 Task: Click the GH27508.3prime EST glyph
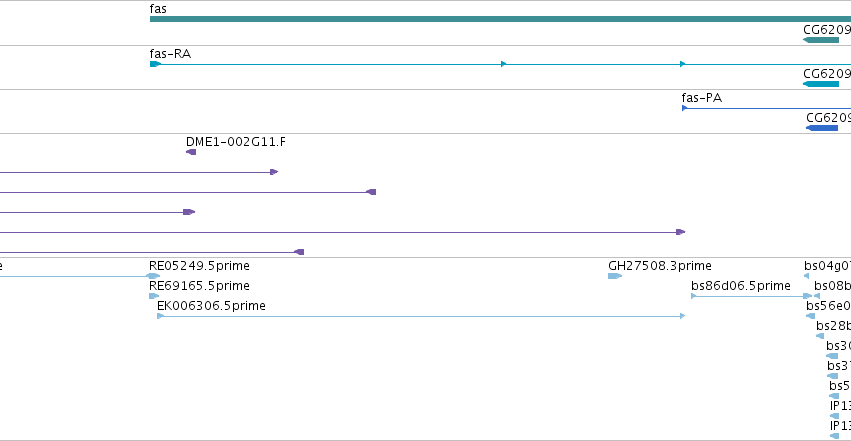(x=614, y=276)
